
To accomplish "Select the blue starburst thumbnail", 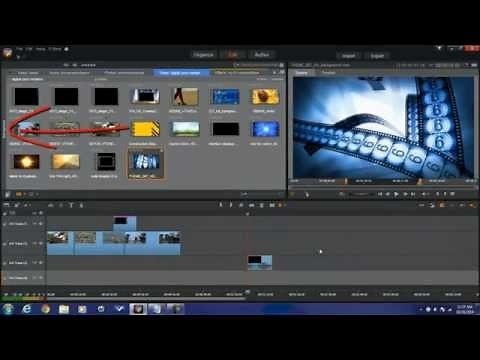I will pos(265,129).
